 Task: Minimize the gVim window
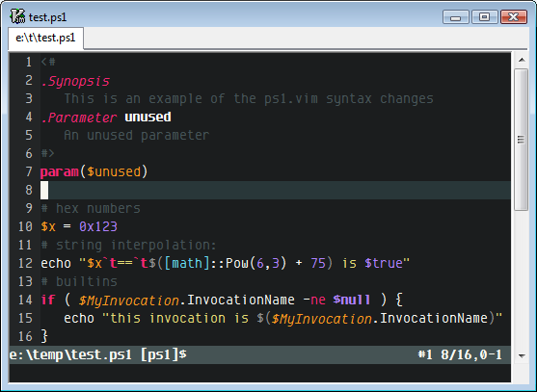[x=455, y=16]
